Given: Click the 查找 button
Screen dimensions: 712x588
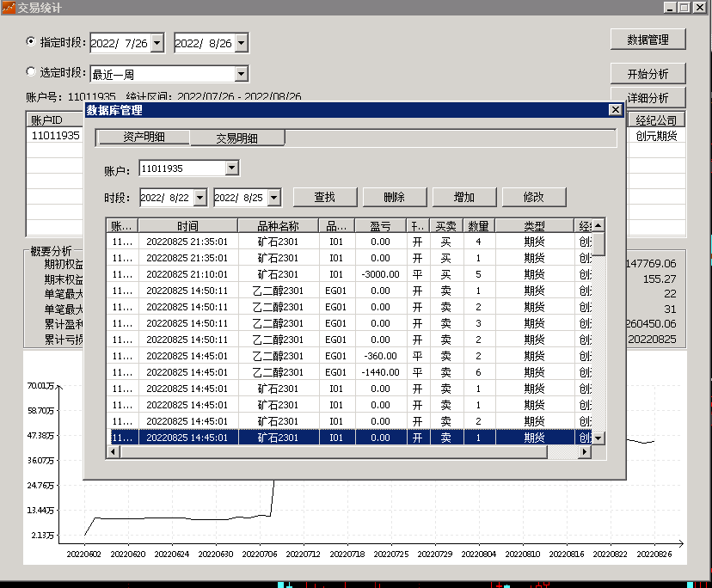Looking at the screenshot, I should tap(325, 197).
